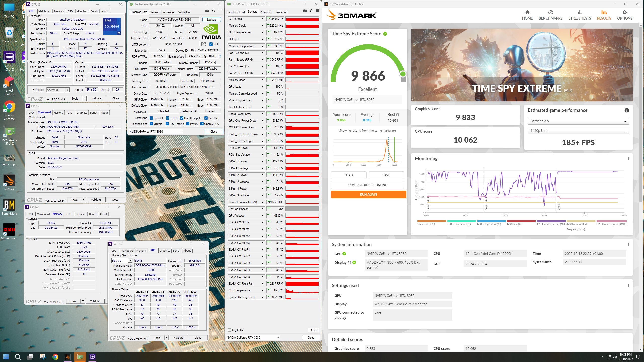Click the SAVE result button
644x362 pixels.
(x=386, y=175)
